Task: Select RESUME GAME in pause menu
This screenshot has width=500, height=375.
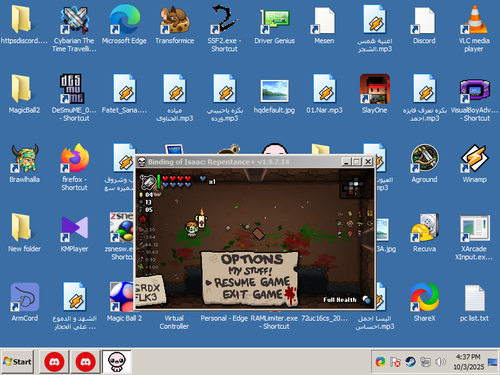Action: tap(252, 283)
